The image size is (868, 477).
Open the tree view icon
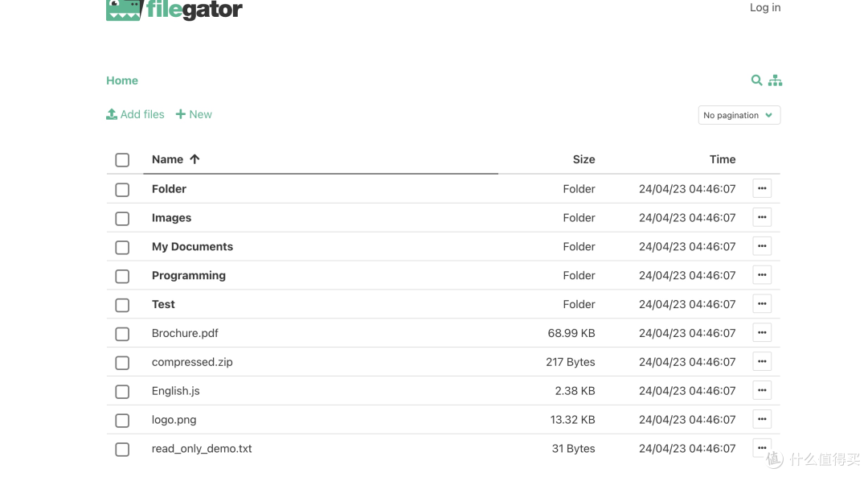(x=775, y=80)
